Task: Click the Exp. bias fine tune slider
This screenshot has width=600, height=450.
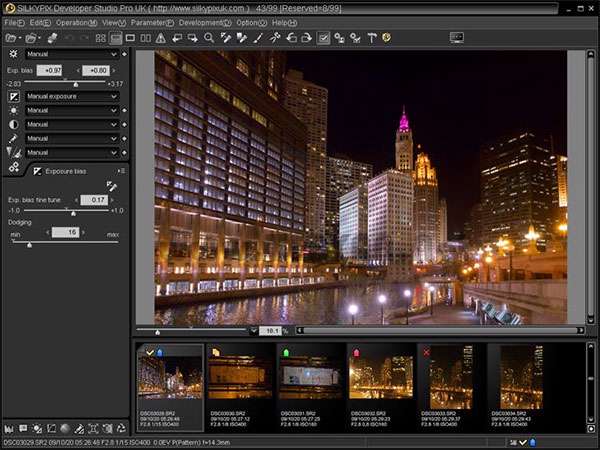Action: click(66, 211)
